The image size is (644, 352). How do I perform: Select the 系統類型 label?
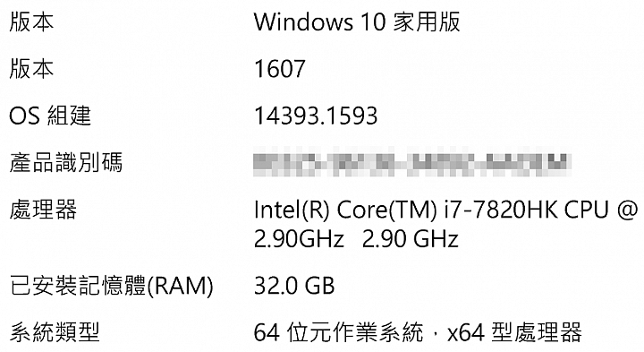tap(55, 332)
